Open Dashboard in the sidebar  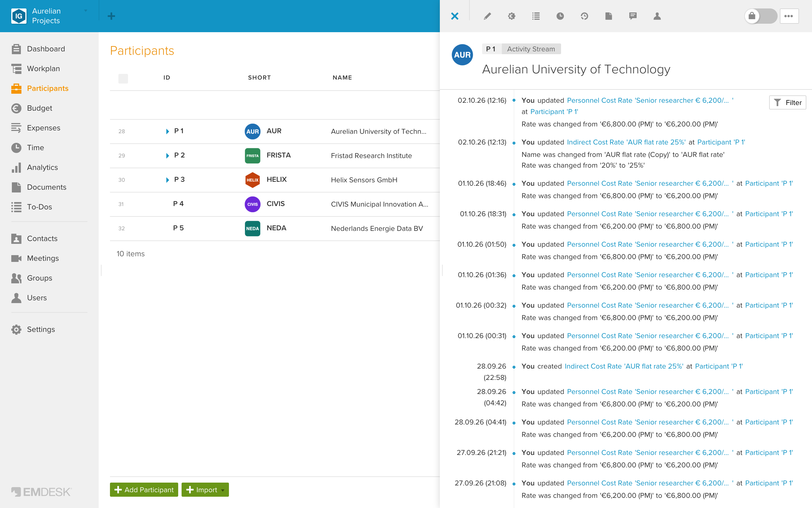[x=46, y=49]
